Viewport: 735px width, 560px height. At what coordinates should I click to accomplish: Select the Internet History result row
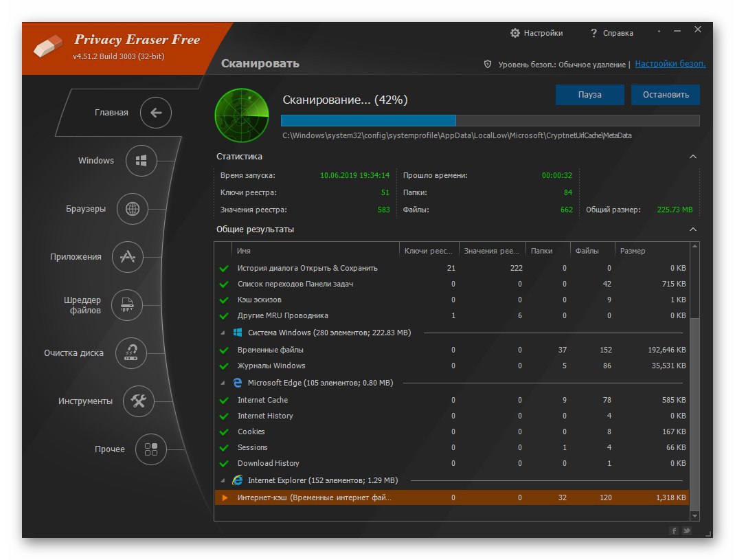pos(452,416)
